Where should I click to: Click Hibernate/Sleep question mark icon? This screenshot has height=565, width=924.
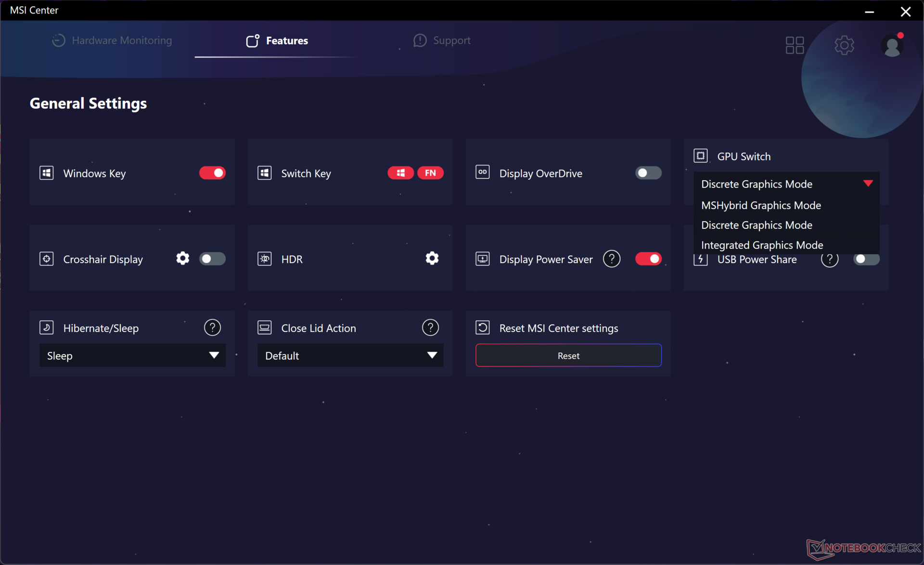pos(212,328)
